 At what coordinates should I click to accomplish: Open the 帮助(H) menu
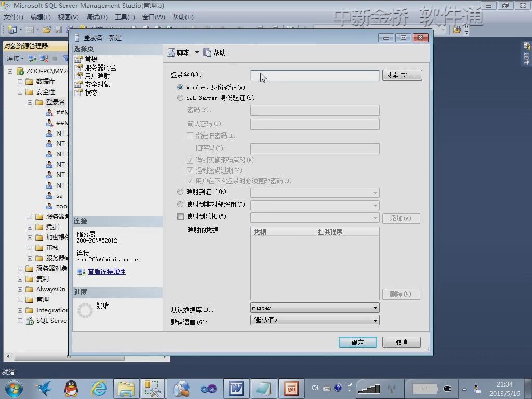click(183, 17)
